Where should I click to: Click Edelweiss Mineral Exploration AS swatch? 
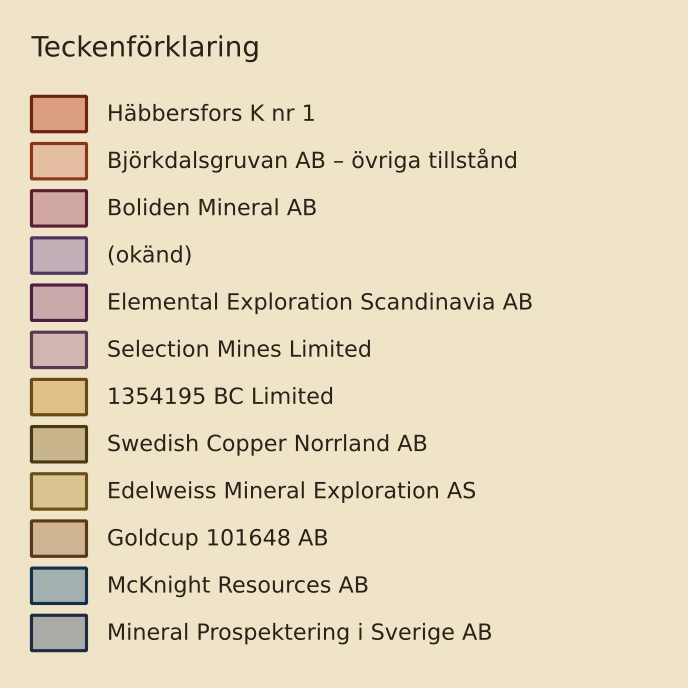[59, 491]
